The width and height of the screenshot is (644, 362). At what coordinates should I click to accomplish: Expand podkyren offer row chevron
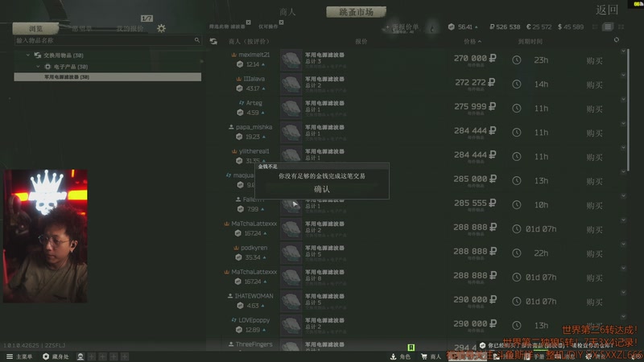click(623, 245)
